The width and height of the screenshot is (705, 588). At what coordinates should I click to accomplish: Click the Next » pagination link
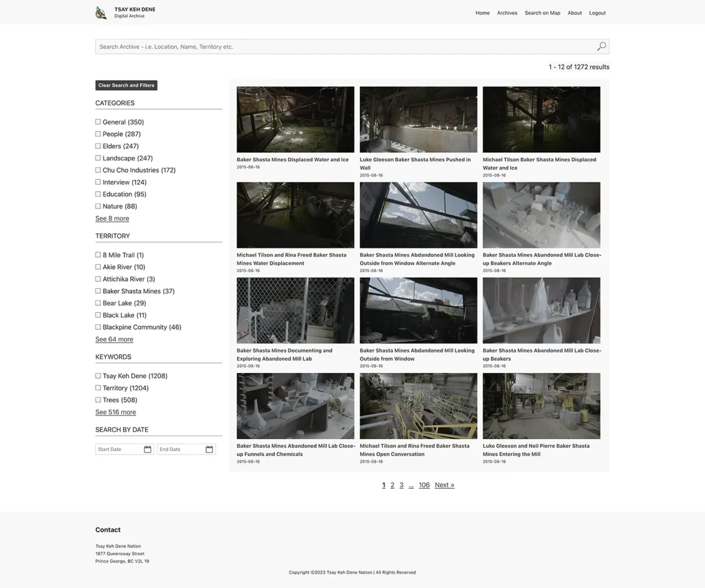pos(444,485)
